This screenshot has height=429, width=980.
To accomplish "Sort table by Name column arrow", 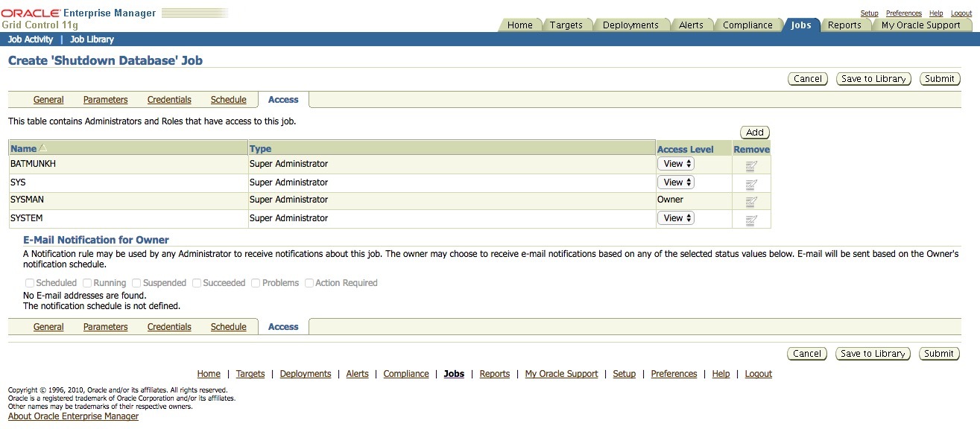I will click(42, 148).
